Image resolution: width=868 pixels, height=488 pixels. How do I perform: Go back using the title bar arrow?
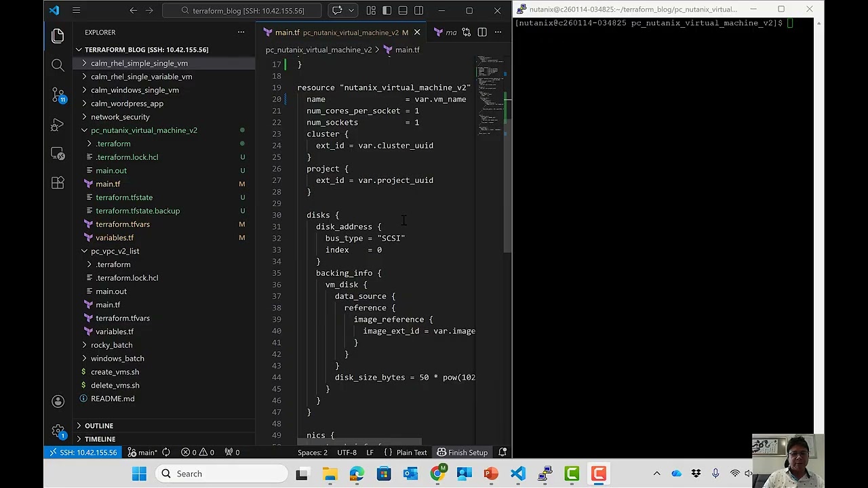(x=133, y=10)
